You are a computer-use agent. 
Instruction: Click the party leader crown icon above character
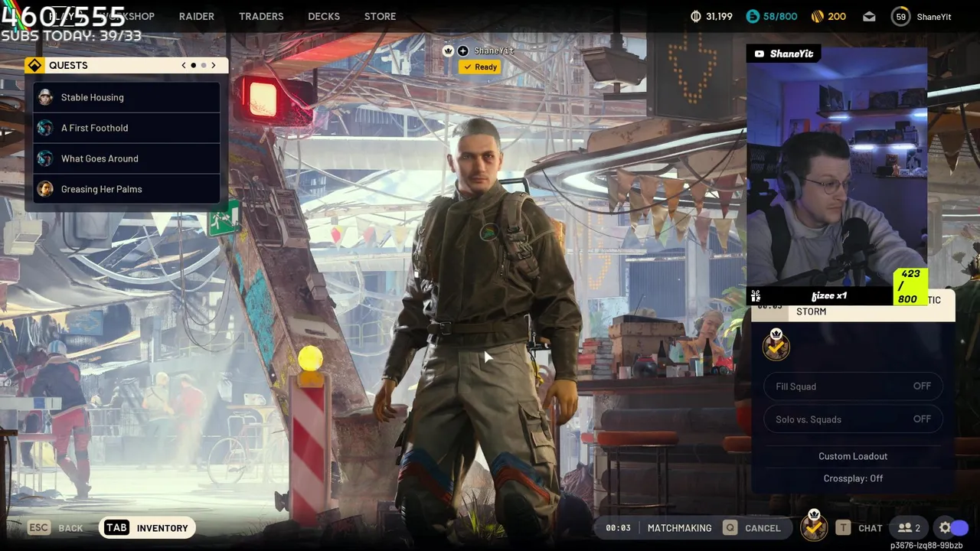449,51
